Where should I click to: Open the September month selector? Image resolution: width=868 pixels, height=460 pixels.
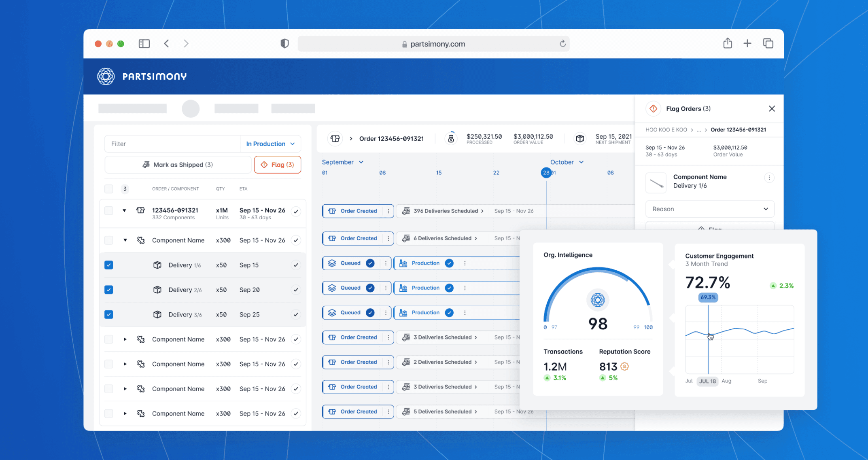tap(342, 162)
